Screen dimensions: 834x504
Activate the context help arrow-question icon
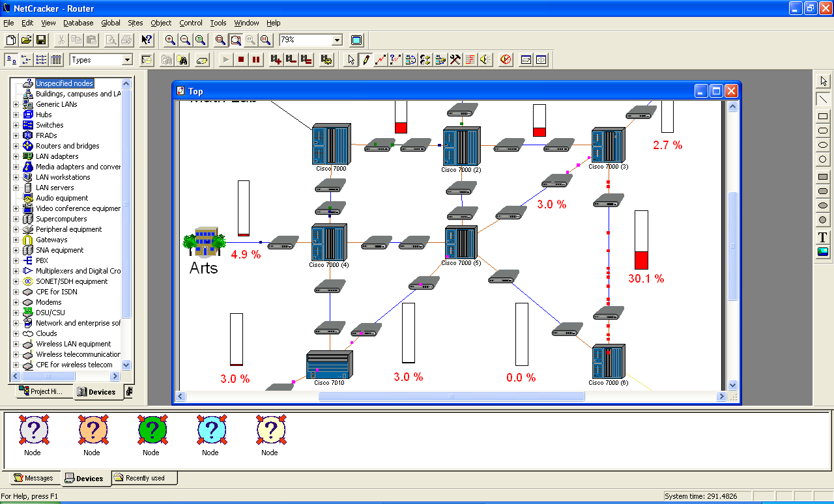[147, 40]
